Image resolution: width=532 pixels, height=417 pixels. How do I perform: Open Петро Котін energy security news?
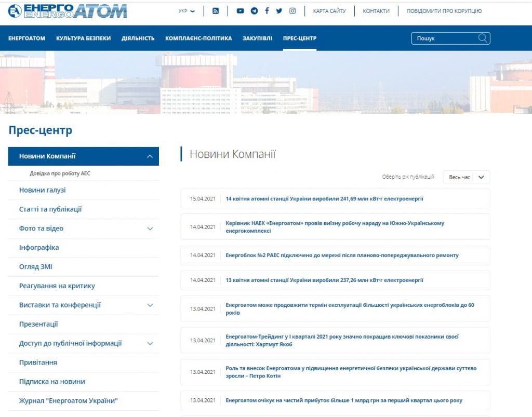coord(351,372)
